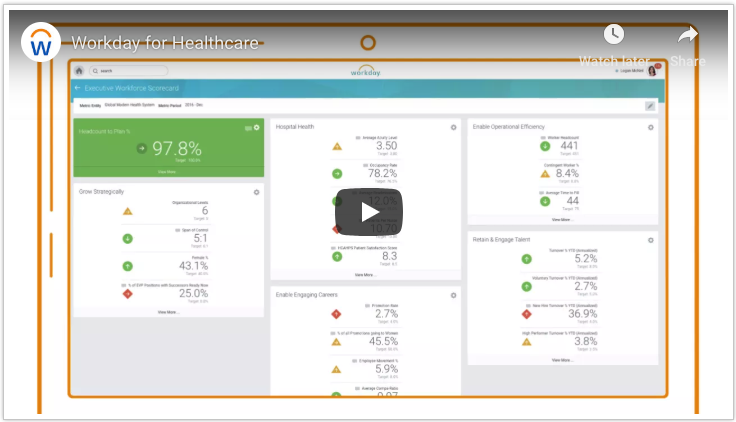Viewport: 736px width, 422px height.
Task: Click the Enable Operational Efficiency card title
Action: click(x=509, y=127)
